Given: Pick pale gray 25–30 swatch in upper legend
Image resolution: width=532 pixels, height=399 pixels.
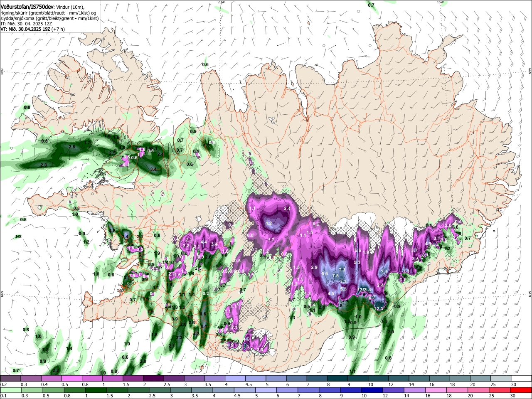Looking at the screenshot, I should (500, 379).
